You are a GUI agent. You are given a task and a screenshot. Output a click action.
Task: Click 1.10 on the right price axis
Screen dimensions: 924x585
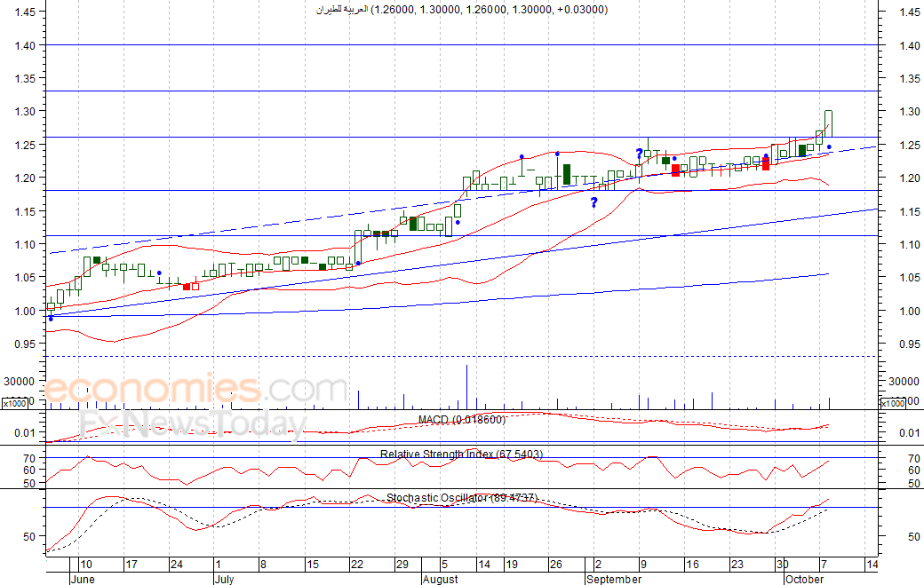click(x=910, y=244)
